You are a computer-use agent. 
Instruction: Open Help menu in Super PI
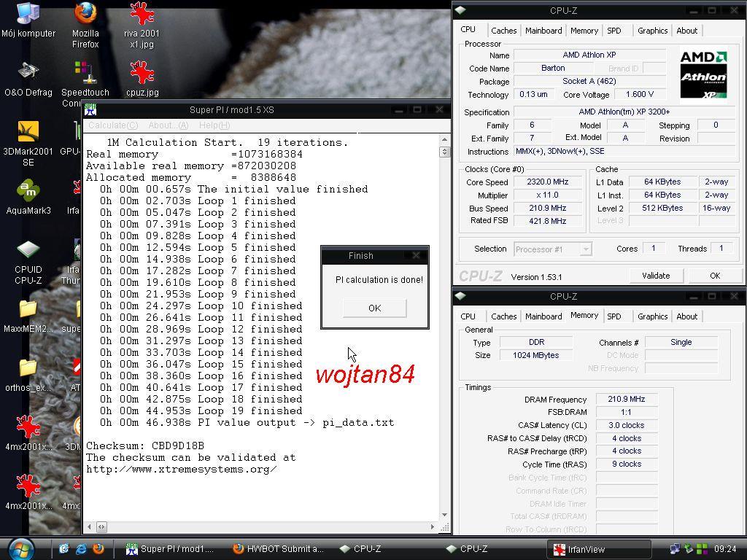pos(214,125)
